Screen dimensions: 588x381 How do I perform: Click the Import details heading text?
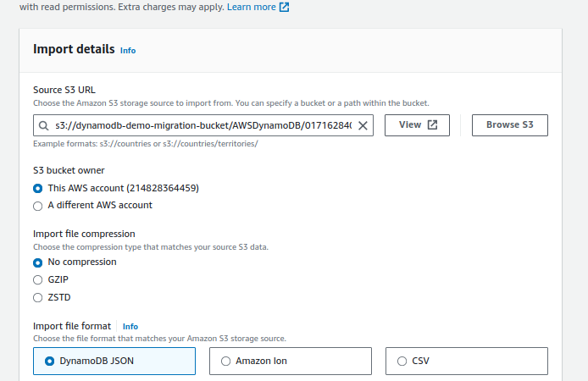pos(74,49)
